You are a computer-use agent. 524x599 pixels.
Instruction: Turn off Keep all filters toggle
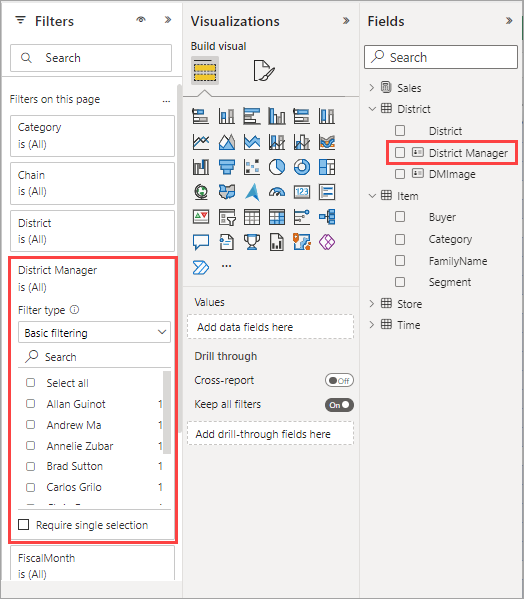tap(339, 405)
